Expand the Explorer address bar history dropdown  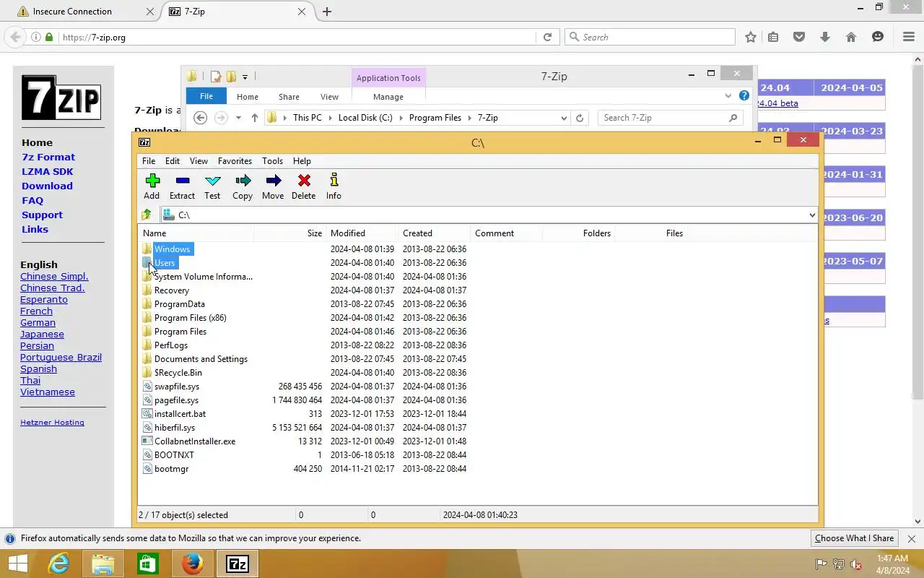(564, 118)
